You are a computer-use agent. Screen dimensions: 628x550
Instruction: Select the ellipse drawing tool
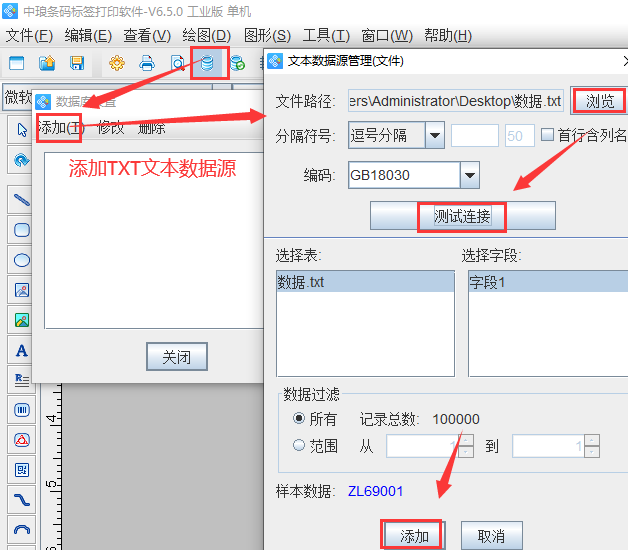22,260
